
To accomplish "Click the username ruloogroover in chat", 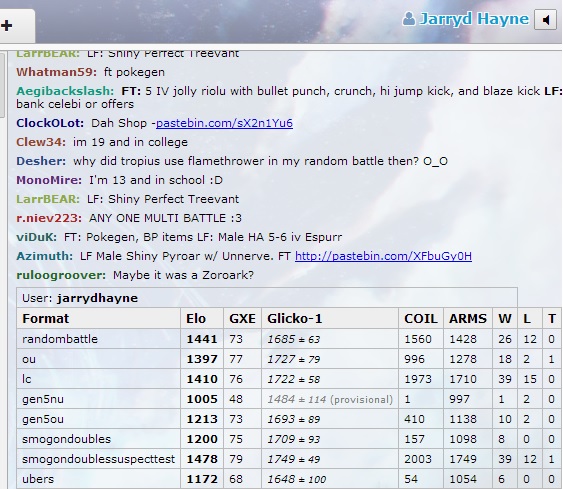I will [x=61, y=275].
